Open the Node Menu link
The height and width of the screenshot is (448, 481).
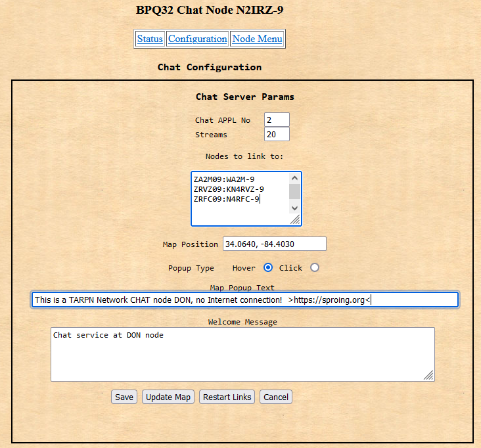257,39
